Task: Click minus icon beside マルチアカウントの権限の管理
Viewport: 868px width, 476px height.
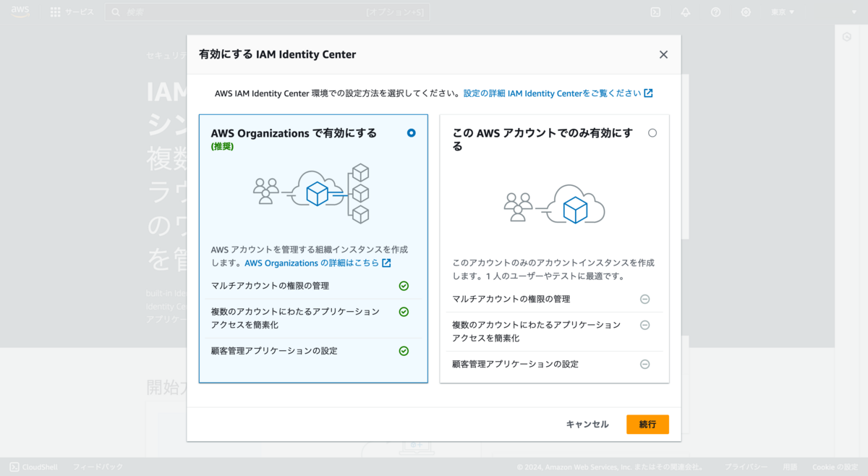Action: [644, 299]
